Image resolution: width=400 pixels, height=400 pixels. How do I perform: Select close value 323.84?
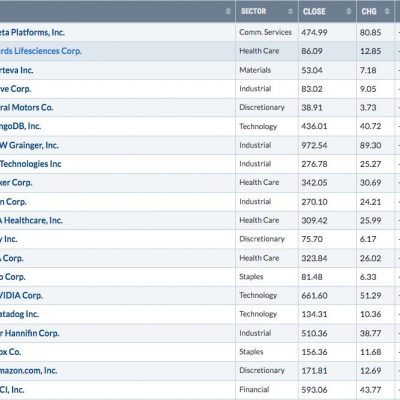pos(314,258)
